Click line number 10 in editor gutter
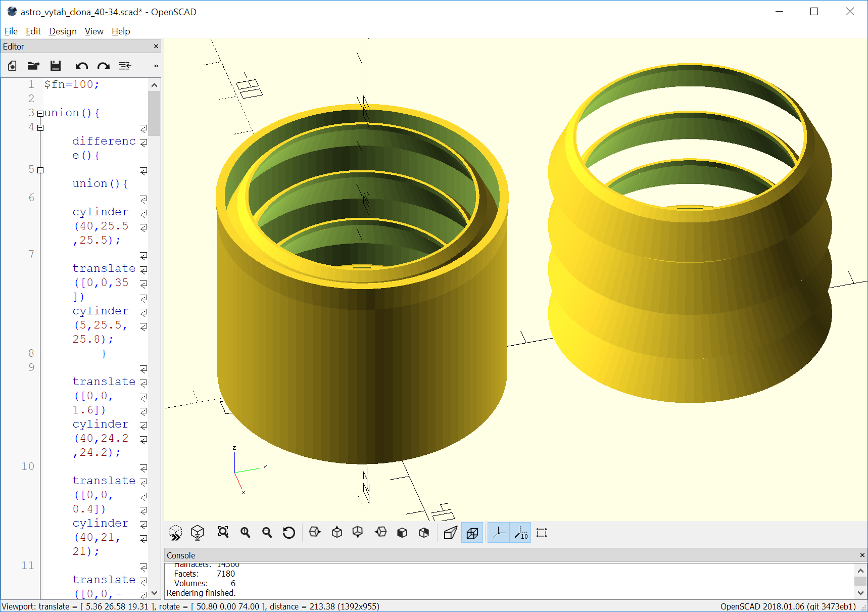The image size is (868, 612). 28,466
